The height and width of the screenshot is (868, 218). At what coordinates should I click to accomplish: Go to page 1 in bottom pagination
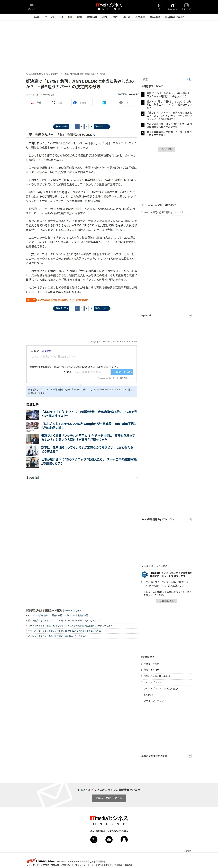(72, 308)
